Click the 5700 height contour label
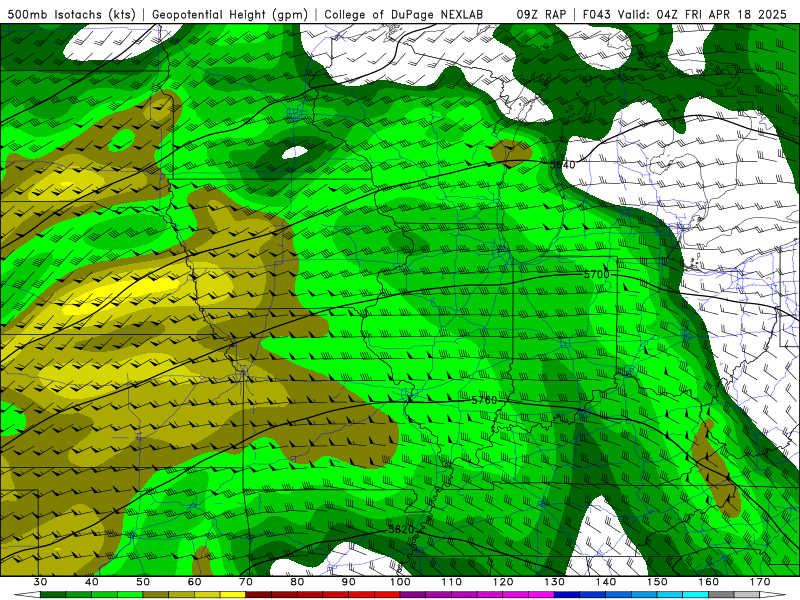 click(x=596, y=274)
